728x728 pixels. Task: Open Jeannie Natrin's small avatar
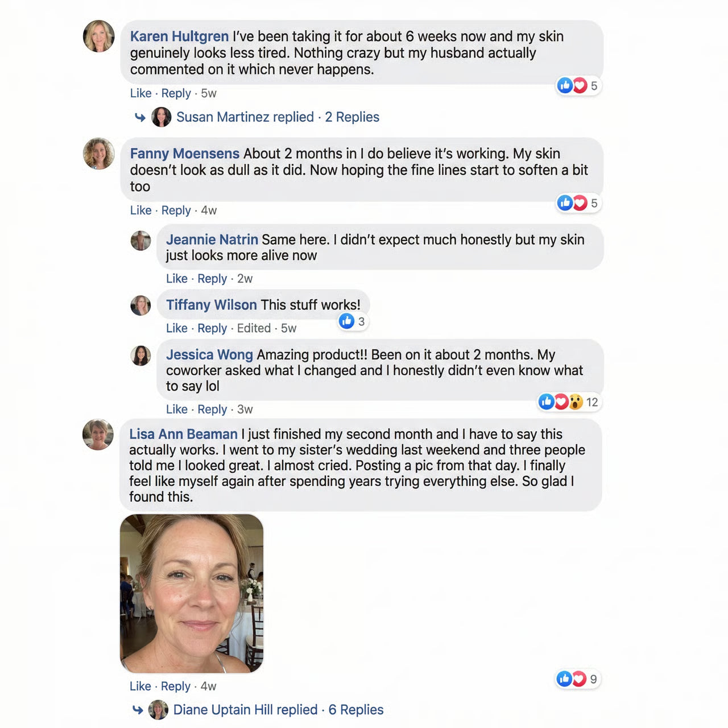[140, 241]
